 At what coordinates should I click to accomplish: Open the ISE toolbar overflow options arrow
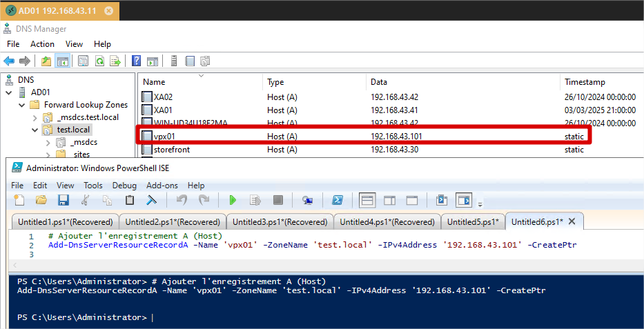point(480,204)
